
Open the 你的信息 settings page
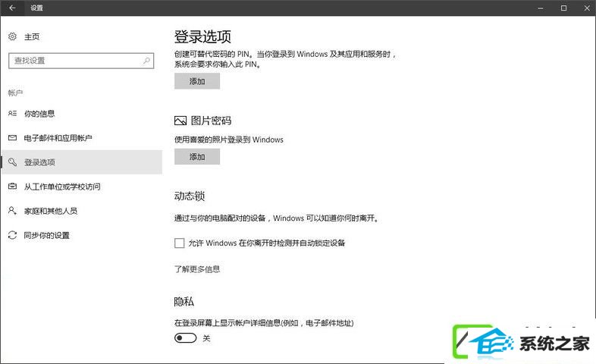click(x=81, y=114)
